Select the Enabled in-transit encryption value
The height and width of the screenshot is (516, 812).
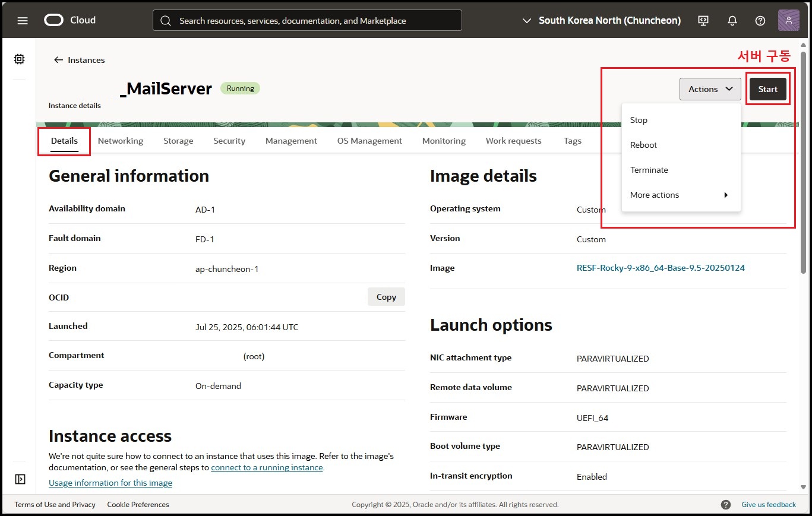(x=592, y=477)
